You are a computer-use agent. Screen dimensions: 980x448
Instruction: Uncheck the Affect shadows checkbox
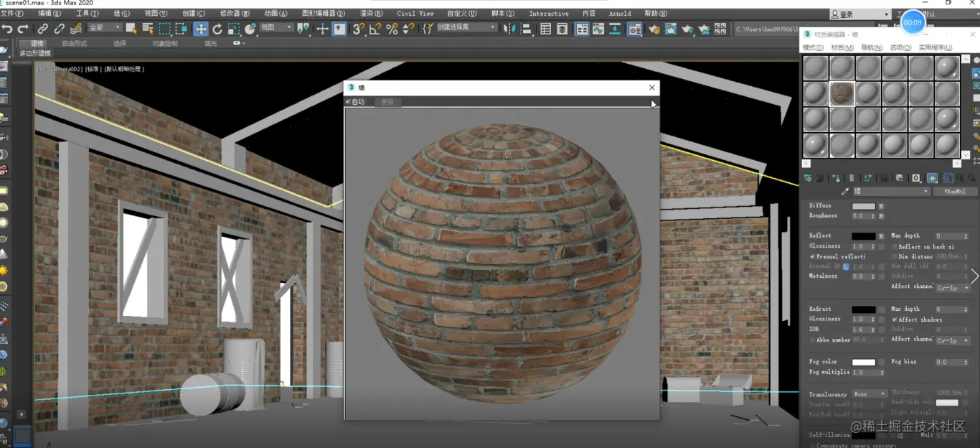[895, 319]
